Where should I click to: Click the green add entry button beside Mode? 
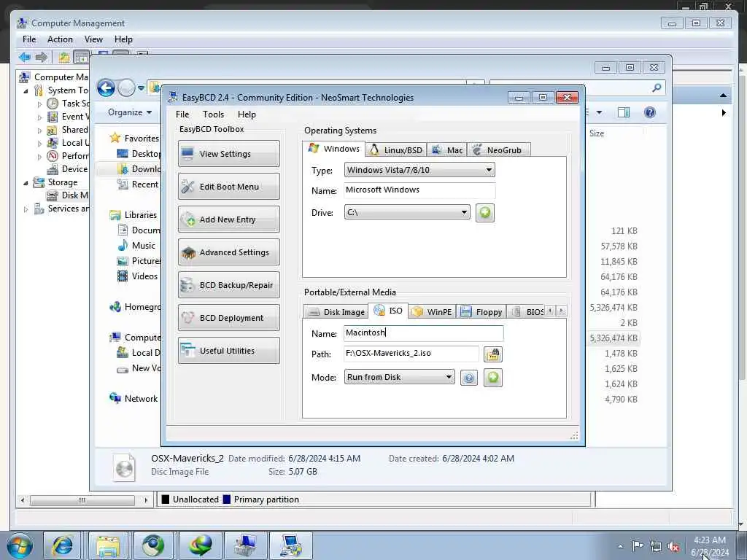[x=493, y=378]
